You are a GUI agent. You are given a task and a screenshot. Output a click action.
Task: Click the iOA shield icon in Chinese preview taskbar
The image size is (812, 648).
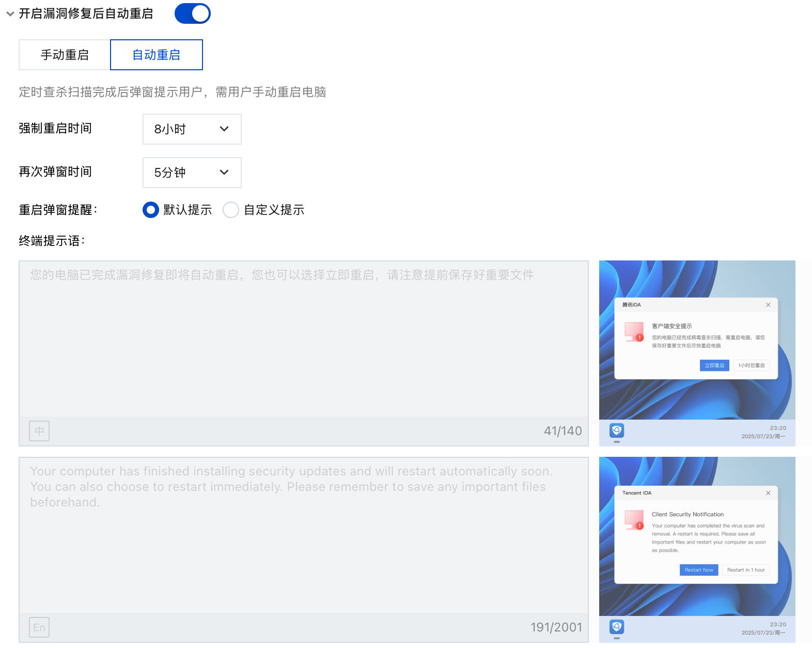[x=617, y=430]
